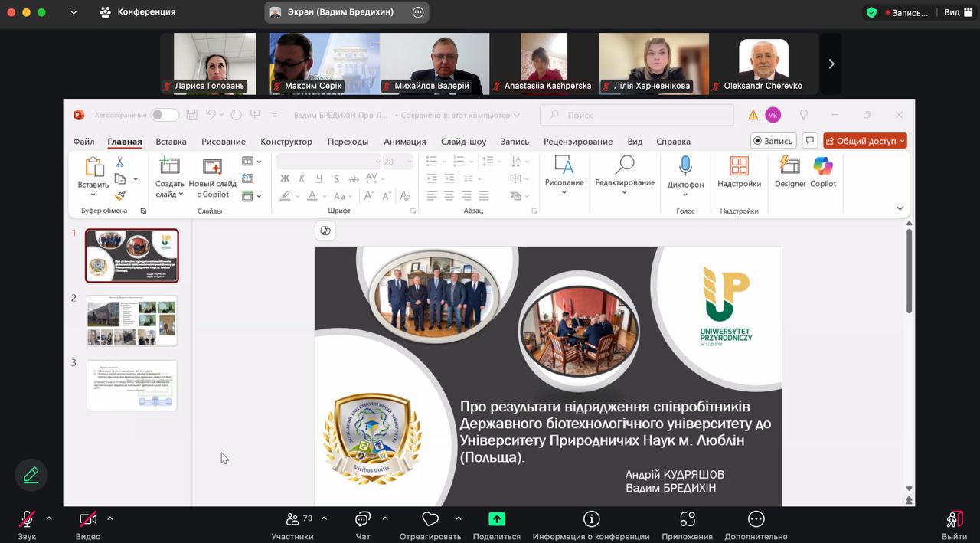This screenshot has height=543, width=980.
Task: Toggle text shadow S formatting
Action: pos(336,178)
